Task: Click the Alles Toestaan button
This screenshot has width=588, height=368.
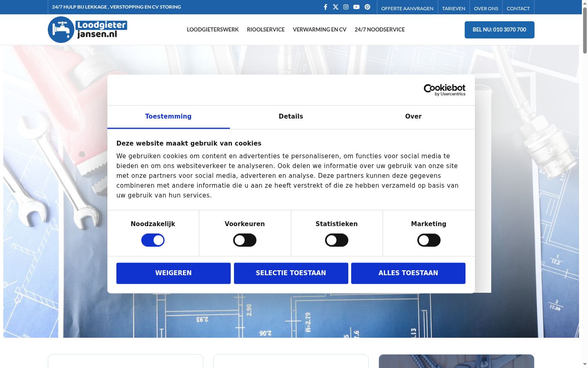Action: (x=408, y=273)
